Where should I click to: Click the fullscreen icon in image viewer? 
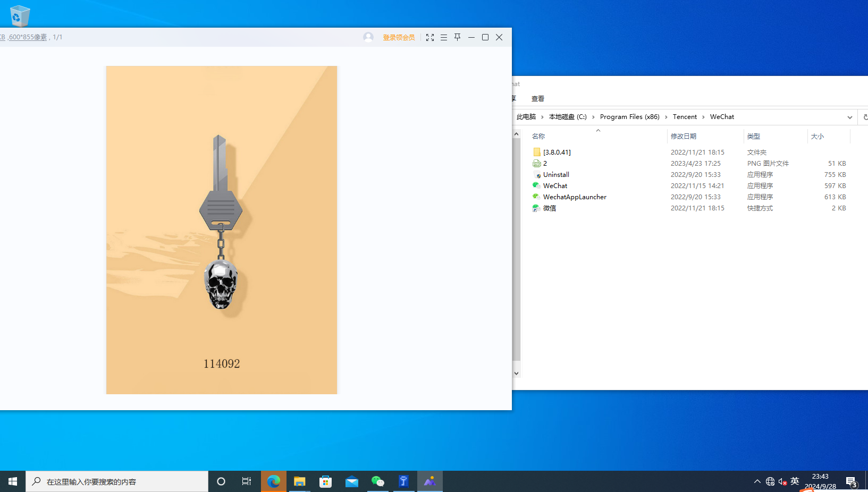tap(430, 37)
